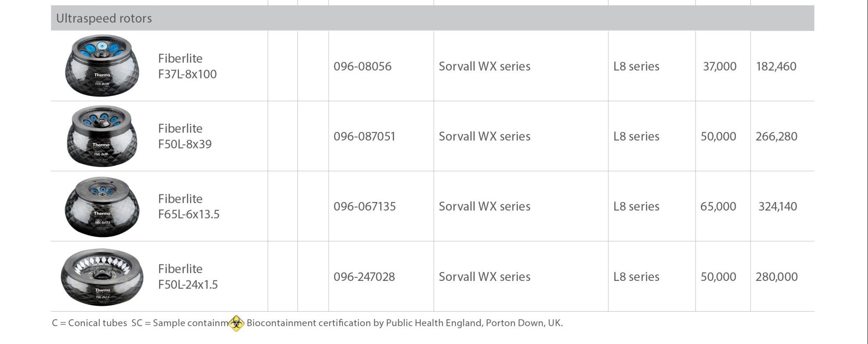Viewport: 868px width, 344px height.
Task: Click the 65,000 rpm speed value
Action: click(718, 206)
